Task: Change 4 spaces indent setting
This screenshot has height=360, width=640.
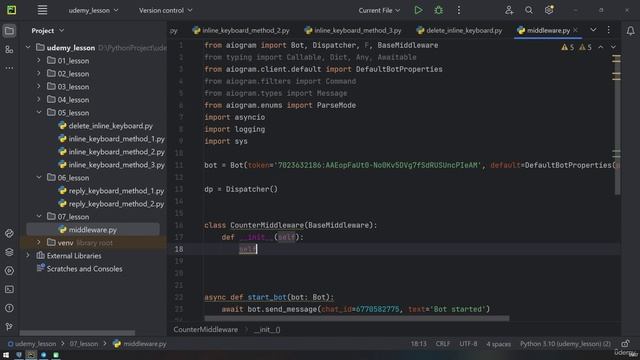Action: tap(498, 344)
